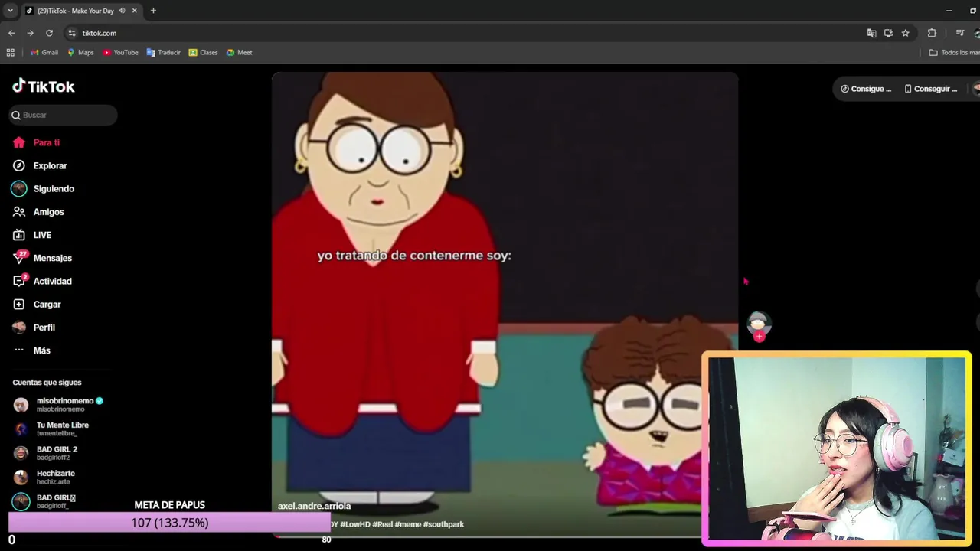980x551 pixels.
Task: Mute the TikTok tab audio
Action: (122, 11)
